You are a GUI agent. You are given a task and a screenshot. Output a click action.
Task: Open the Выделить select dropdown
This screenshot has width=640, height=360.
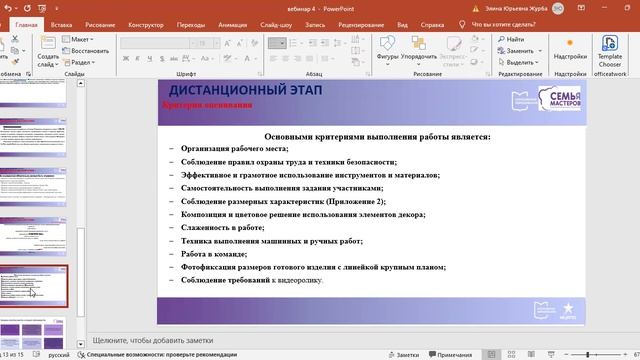click(x=519, y=62)
